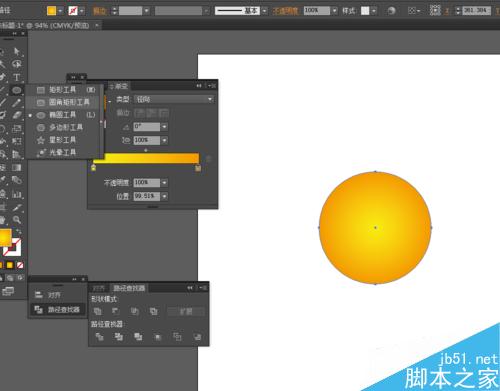500x391 pixels.
Task: Select the Eraser tool
Action: tap(16, 115)
